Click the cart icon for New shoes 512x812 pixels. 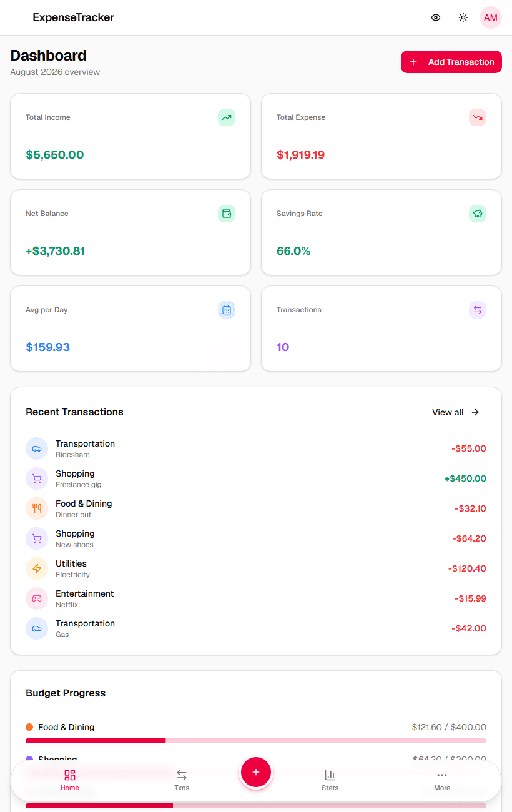click(37, 538)
